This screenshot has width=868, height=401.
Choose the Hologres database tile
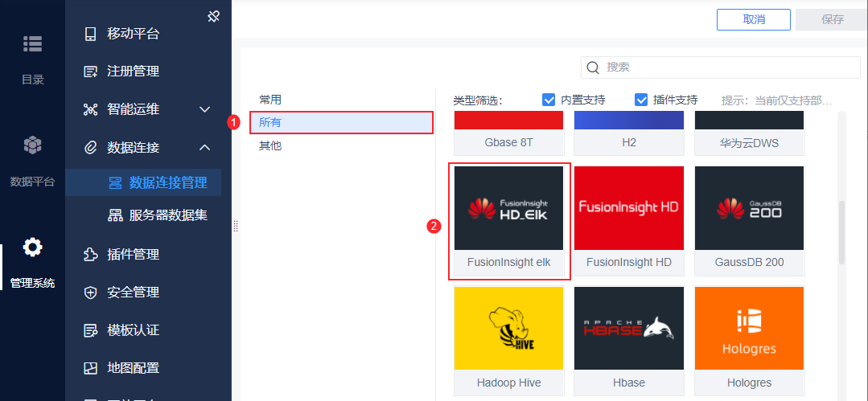tap(749, 342)
